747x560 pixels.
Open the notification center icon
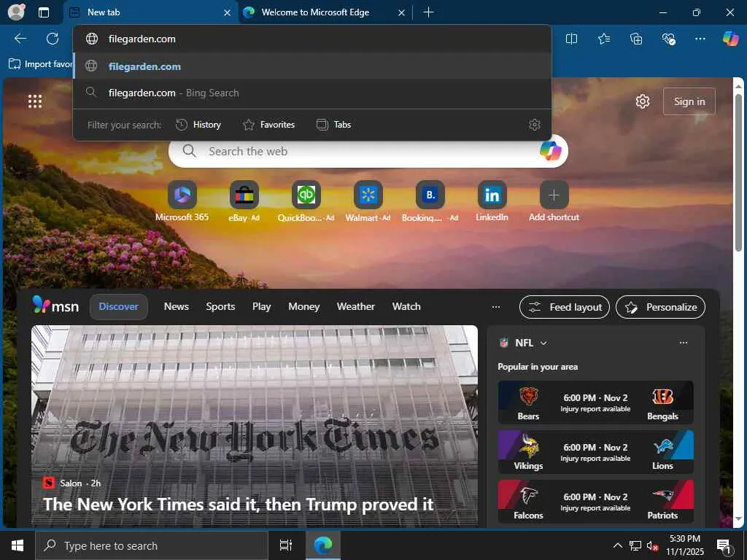point(724,545)
